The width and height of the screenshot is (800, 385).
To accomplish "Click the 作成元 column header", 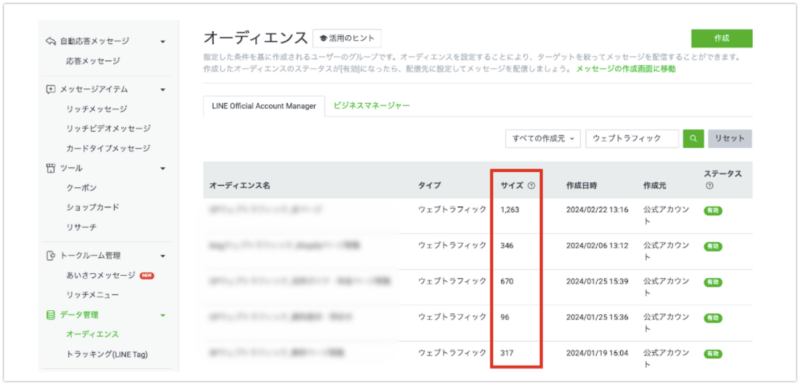I will point(655,186).
